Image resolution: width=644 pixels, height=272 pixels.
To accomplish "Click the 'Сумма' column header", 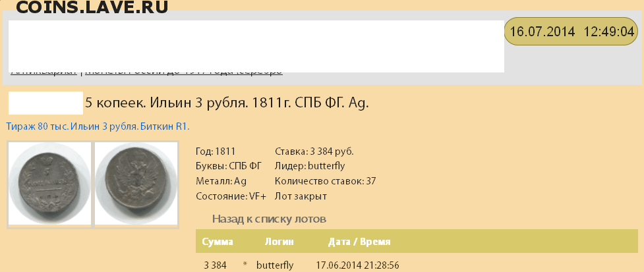I will (x=218, y=242).
